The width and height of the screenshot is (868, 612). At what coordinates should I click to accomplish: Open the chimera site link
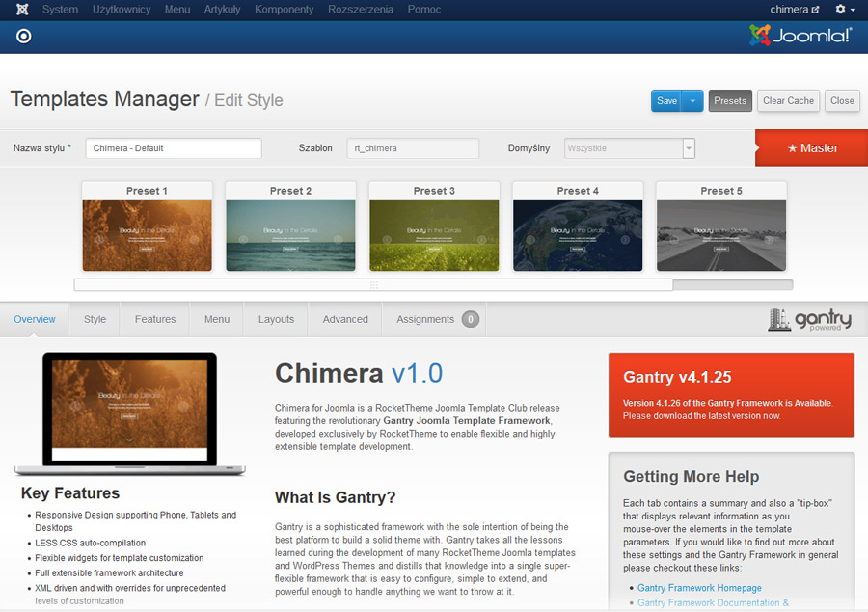point(795,10)
